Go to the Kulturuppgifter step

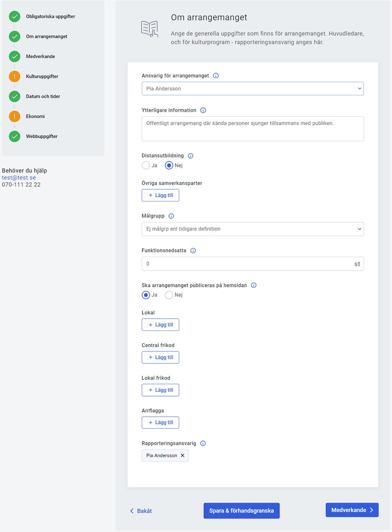(x=42, y=76)
